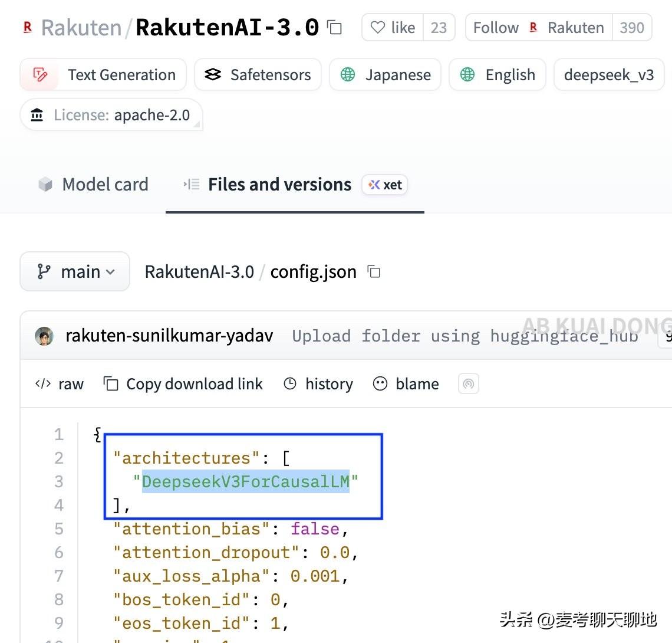The height and width of the screenshot is (643, 672).
Task: Open the file history
Action: tap(318, 384)
